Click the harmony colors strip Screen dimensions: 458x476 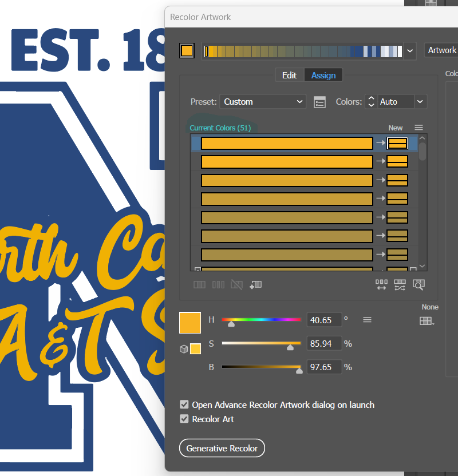point(303,51)
